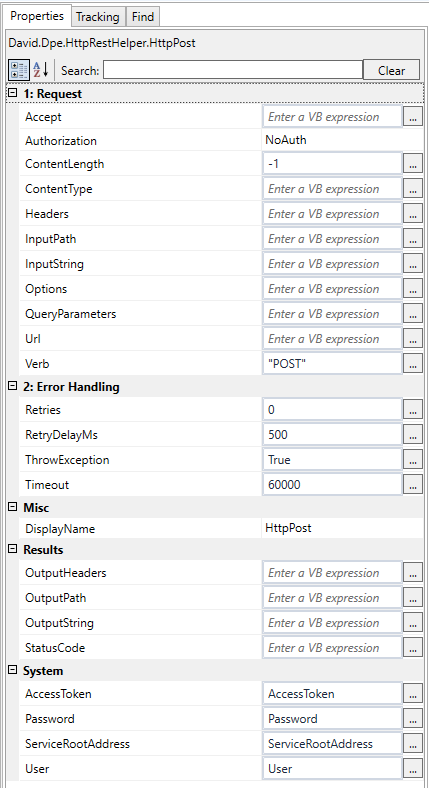429x788 pixels.
Task: Click the property Search text box
Action: [233, 70]
